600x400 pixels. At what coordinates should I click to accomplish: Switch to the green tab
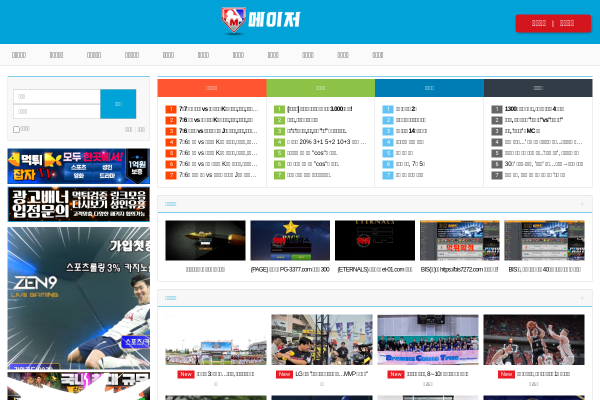[321, 88]
